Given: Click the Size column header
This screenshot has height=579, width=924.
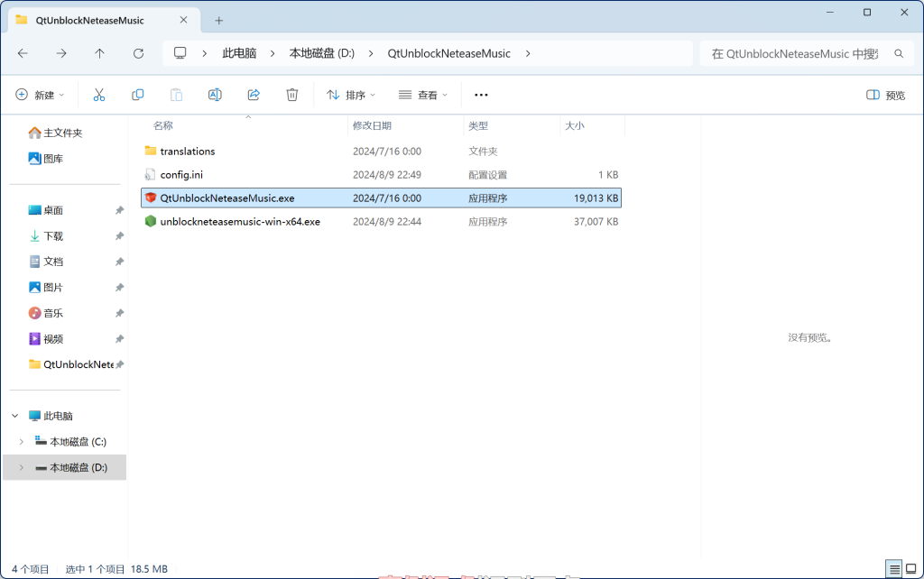Looking at the screenshot, I should point(575,126).
